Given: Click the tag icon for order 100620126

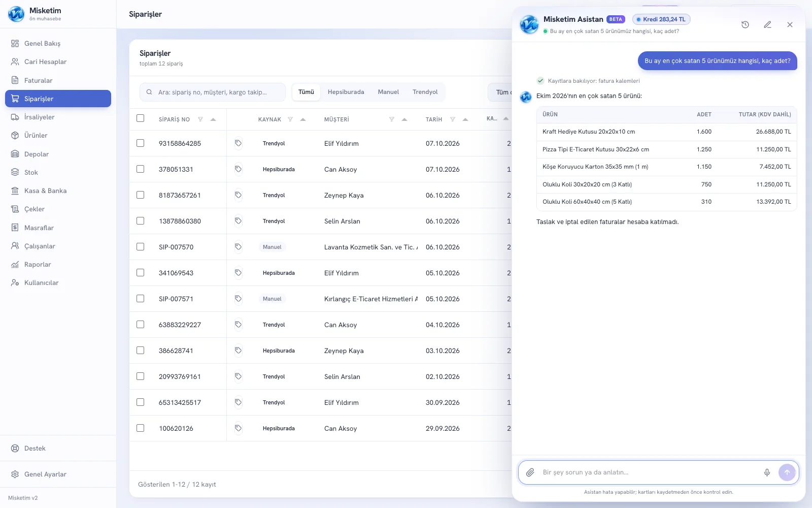Looking at the screenshot, I should 238,428.
